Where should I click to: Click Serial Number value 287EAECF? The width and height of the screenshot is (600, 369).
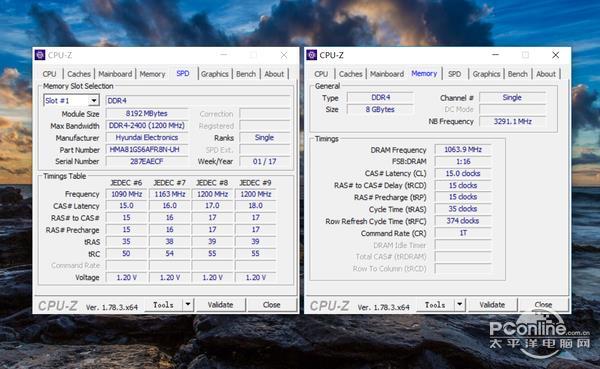147,162
